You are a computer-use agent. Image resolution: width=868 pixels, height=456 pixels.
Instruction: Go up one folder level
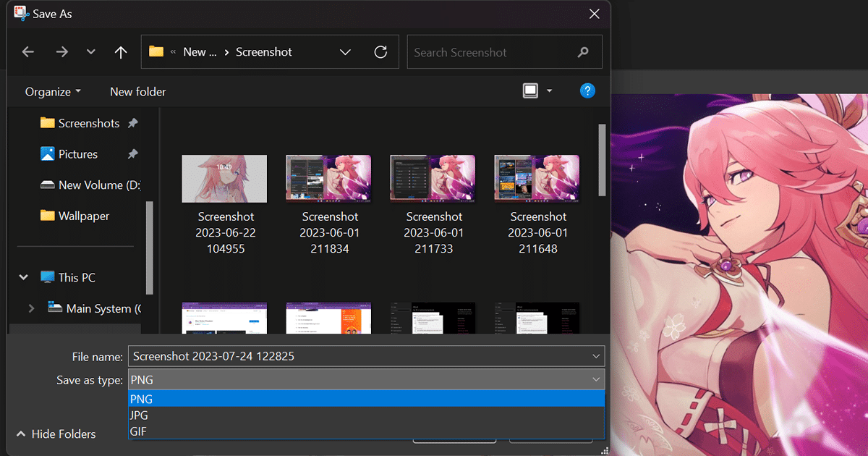121,52
